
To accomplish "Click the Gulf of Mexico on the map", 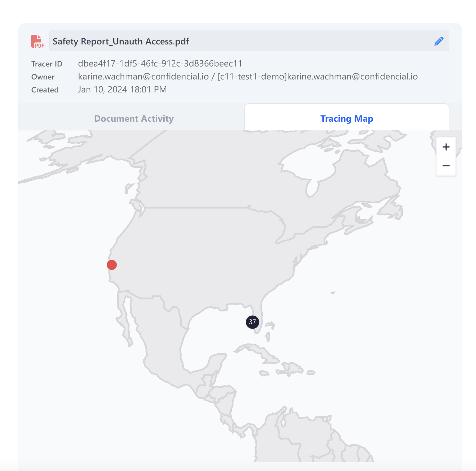I will pos(214,331).
